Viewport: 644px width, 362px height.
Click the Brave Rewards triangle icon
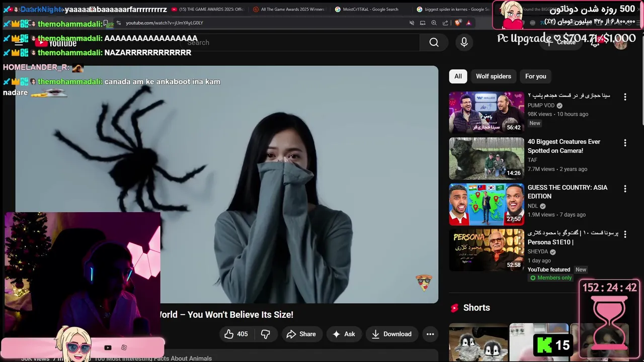(468, 23)
